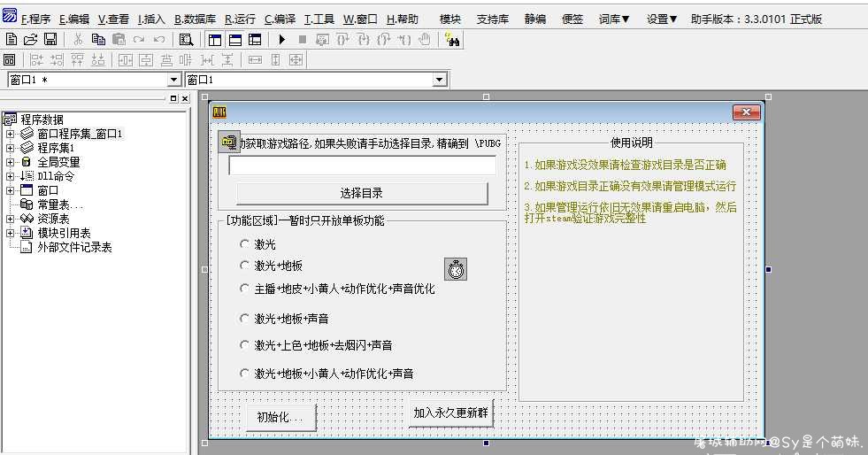The height and width of the screenshot is (455, 868).
Task: Click the 便签 button in menu bar
Action: point(572,19)
